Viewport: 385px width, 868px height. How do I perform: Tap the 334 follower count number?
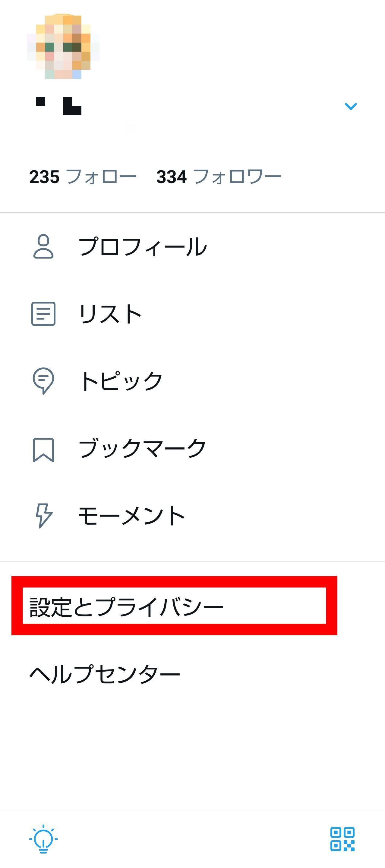tap(172, 177)
